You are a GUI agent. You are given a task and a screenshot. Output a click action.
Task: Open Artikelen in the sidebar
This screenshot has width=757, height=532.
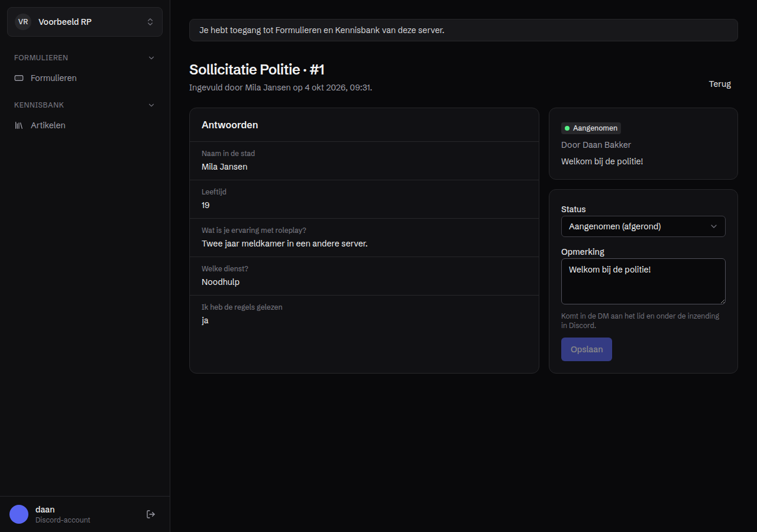click(x=85, y=125)
